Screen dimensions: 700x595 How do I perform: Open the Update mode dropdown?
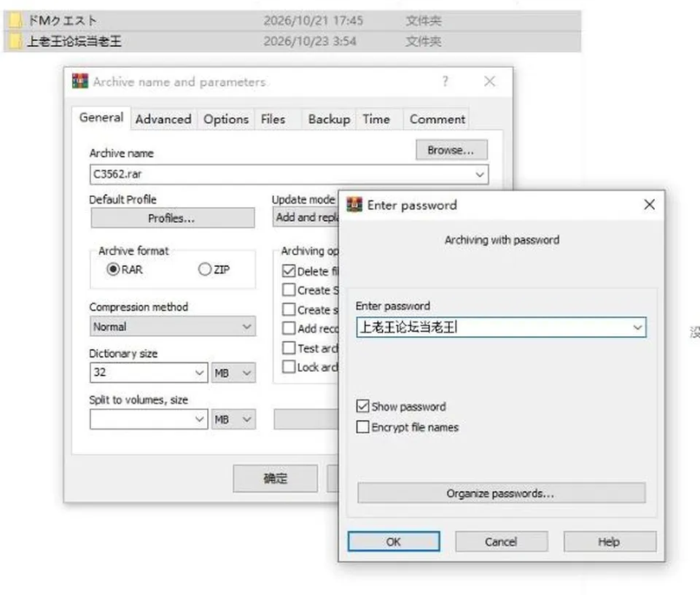(306, 217)
